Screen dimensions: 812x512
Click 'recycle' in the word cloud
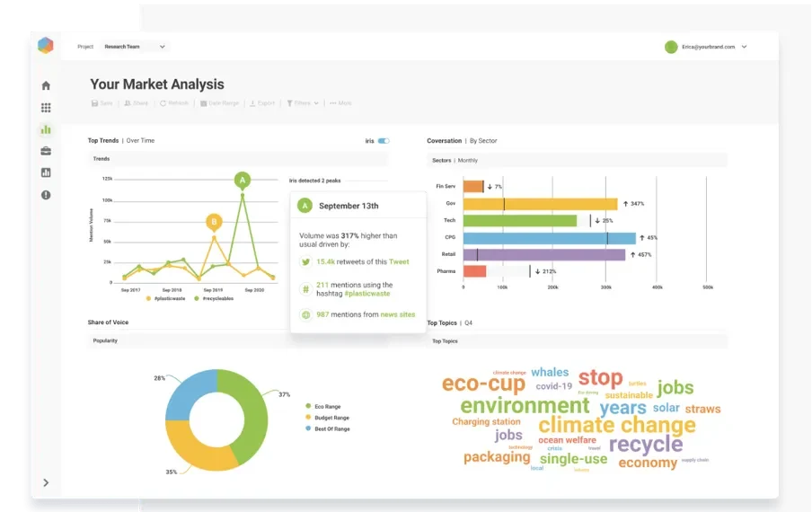(x=646, y=444)
